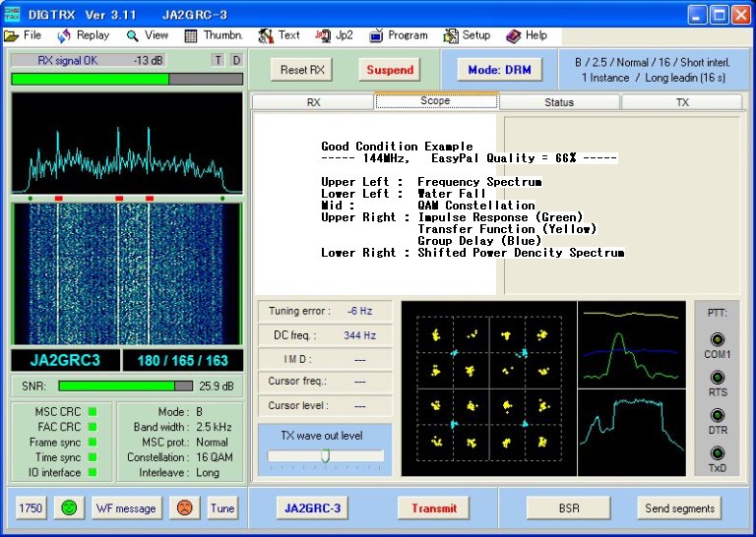Image resolution: width=756 pixels, height=537 pixels.
Task: Open the File menu
Action: [x=23, y=35]
